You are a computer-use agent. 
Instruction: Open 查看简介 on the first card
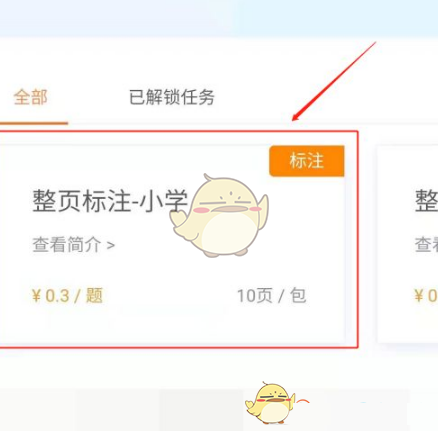(67, 245)
